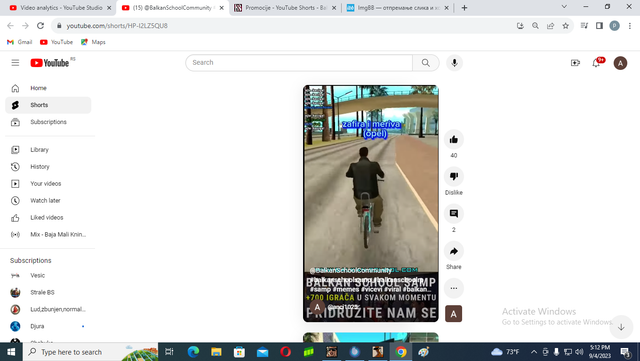Open Vesic channel subscription
The width and height of the screenshot is (640, 361).
pos(48,276)
